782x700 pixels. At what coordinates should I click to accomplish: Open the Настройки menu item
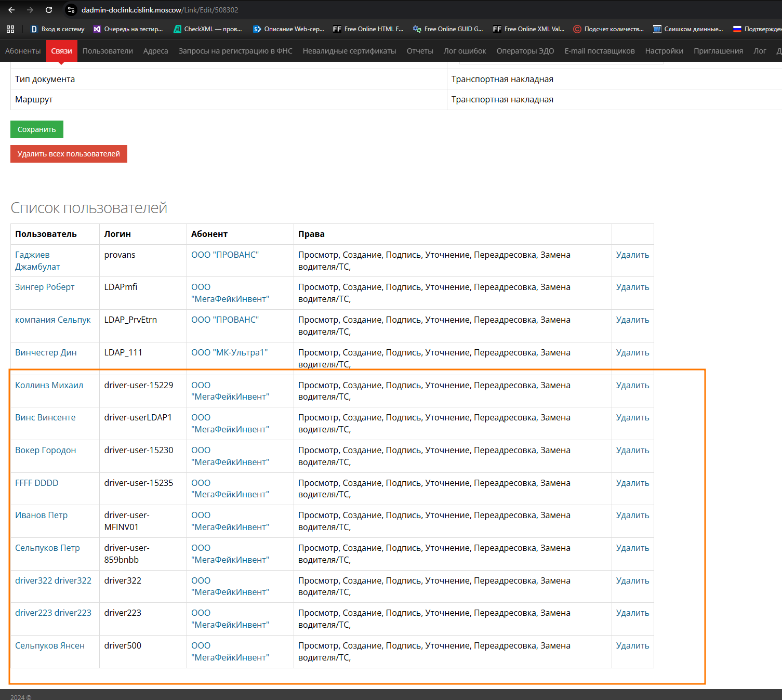point(664,51)
